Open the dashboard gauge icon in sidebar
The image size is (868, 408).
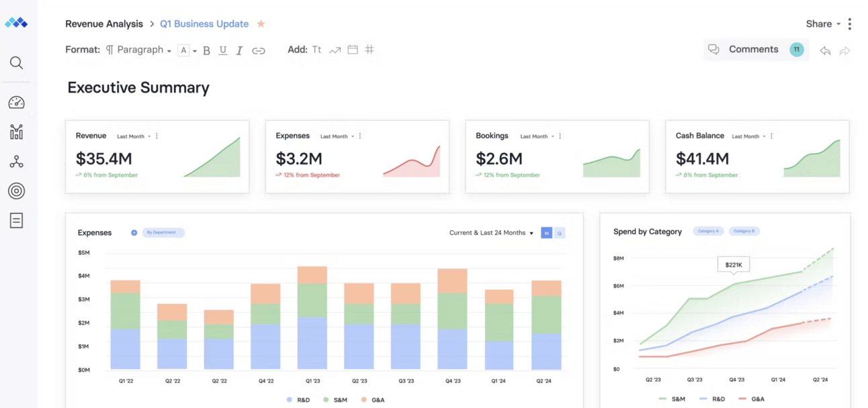(16, 103)
